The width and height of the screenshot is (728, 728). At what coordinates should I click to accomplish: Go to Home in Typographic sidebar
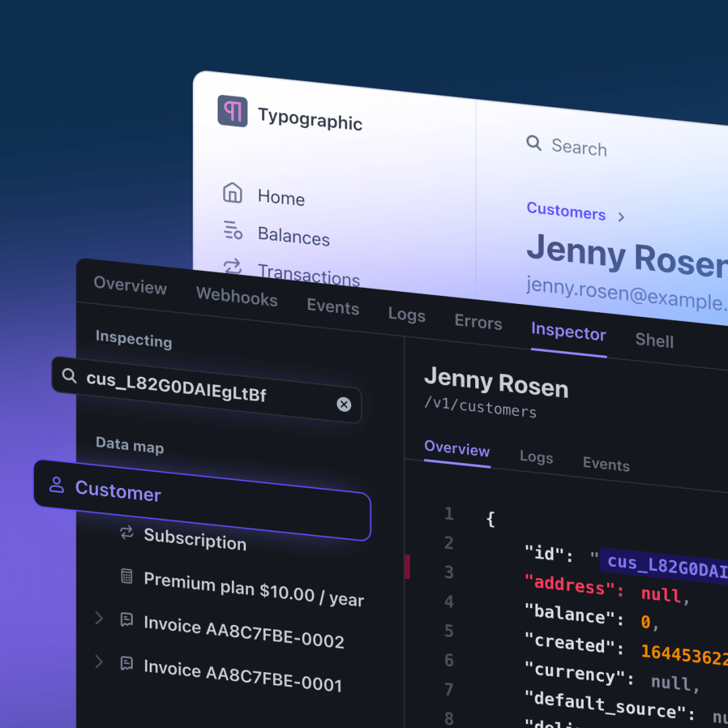pos(281,198)
